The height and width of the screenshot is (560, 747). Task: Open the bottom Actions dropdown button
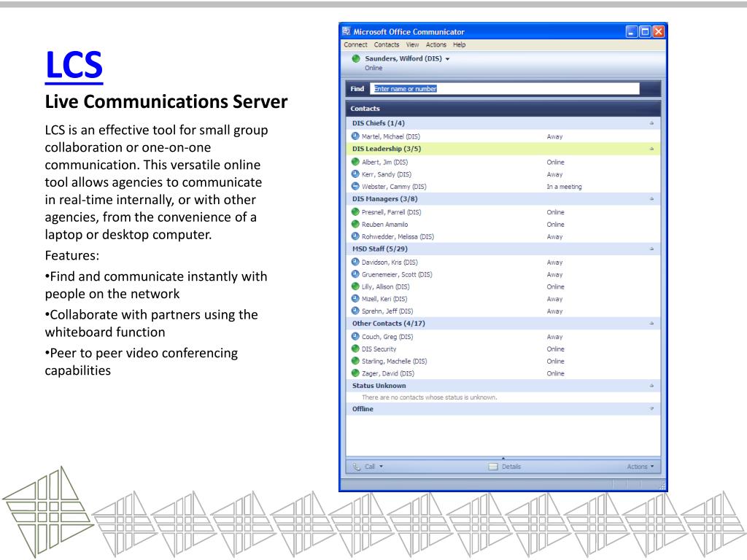pos(640,467)
